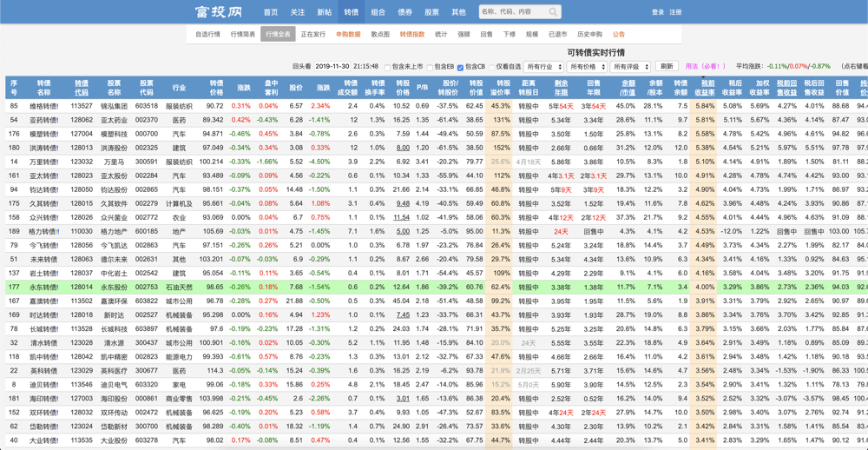Enable the 仅看自选 checkbox
Image resolution: width=868 pixels, height=450 pixels.
(491, 67)
